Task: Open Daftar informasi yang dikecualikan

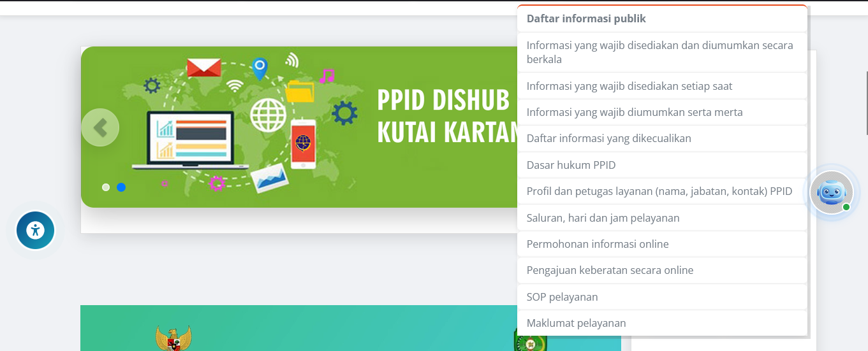Action: pyautogui.click(x=662, y=138)
